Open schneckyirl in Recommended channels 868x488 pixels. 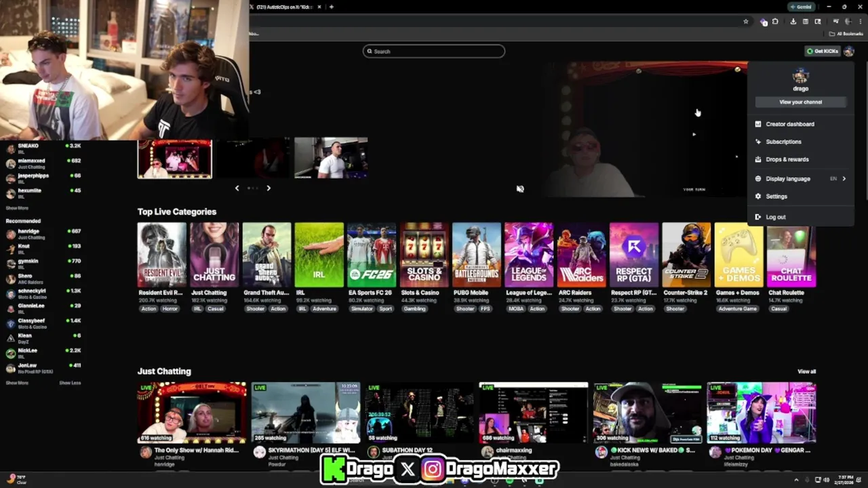click(x=43, y=293)
